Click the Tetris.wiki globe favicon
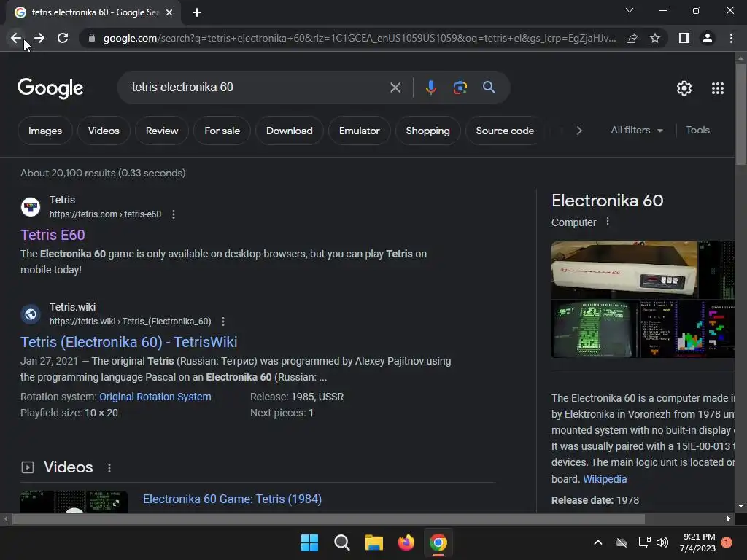The image size is (747, 560). (31, 314)
